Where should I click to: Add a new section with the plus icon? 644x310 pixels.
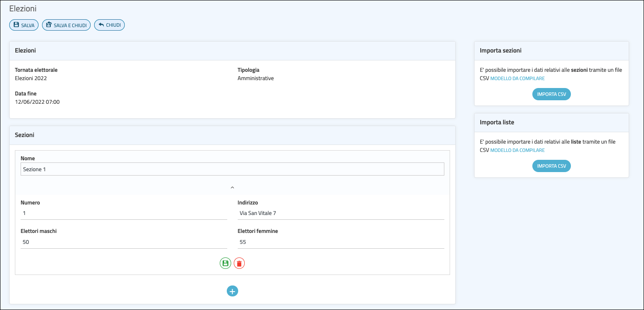[x=232, y=291]
